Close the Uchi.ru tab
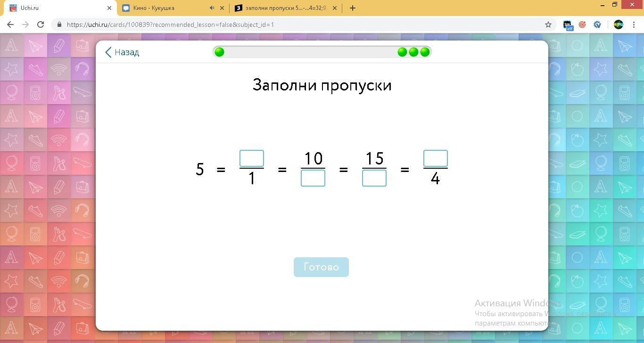Screen dimensions: 644x343 (109, 8)
